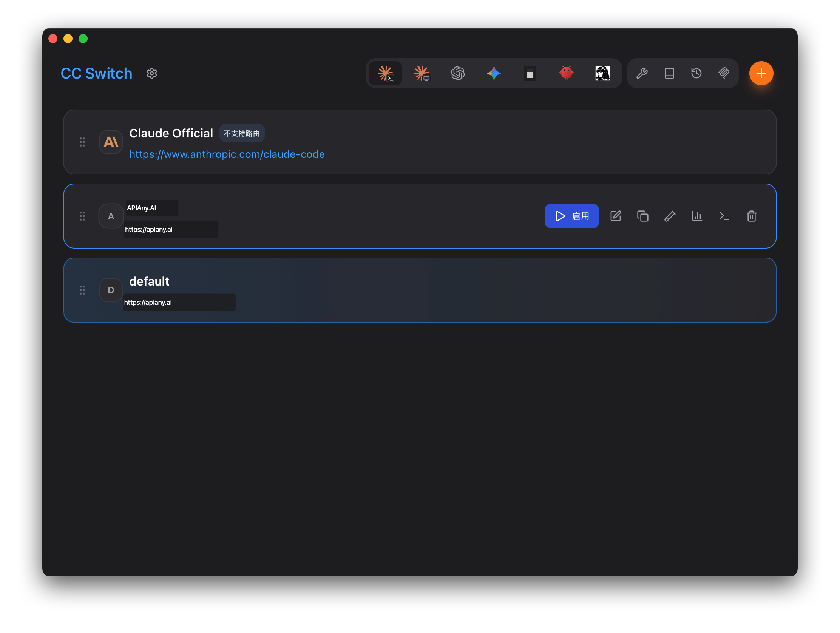Image resolution: width=840 pixels, height=633 pixels.
Task: Switch to the black-and-white portrait app tab
Action: coord(602,73)
